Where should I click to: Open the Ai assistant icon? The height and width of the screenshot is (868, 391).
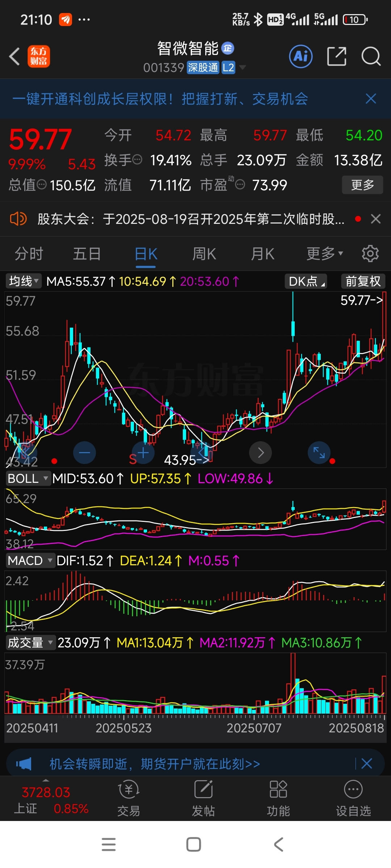pyautogui.click(x=301, y=56)
